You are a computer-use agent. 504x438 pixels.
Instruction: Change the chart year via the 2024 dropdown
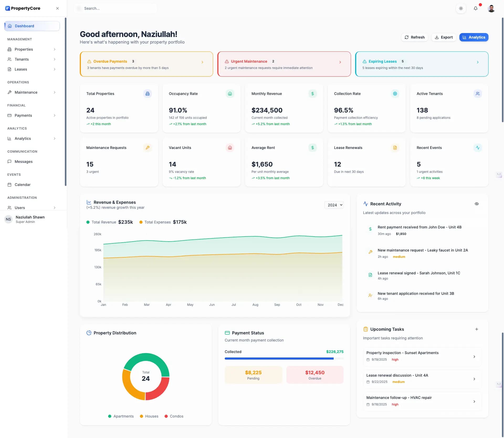click(x=334, y=205)
